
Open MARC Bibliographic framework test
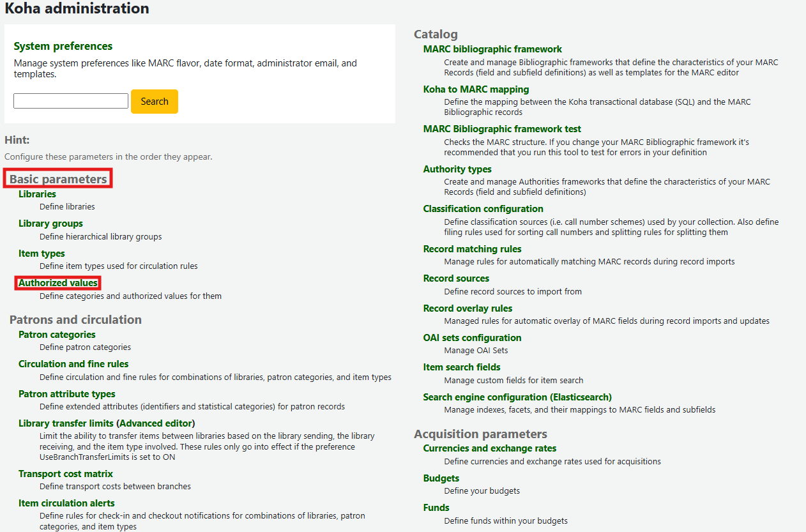502,129
